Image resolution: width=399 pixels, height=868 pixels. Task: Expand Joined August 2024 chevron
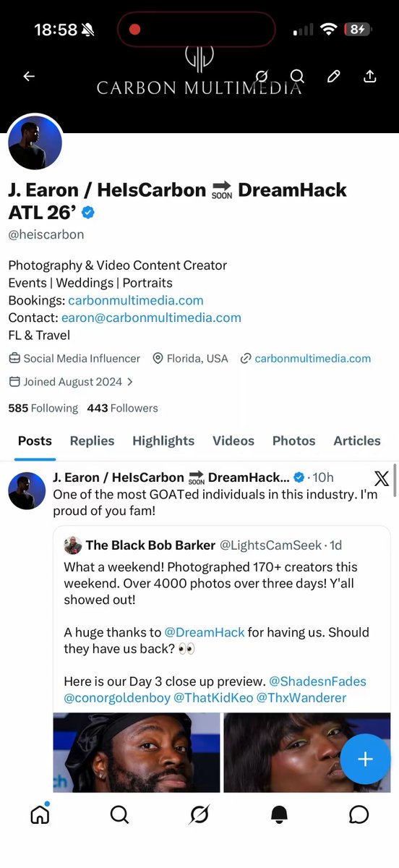point(130,381)
